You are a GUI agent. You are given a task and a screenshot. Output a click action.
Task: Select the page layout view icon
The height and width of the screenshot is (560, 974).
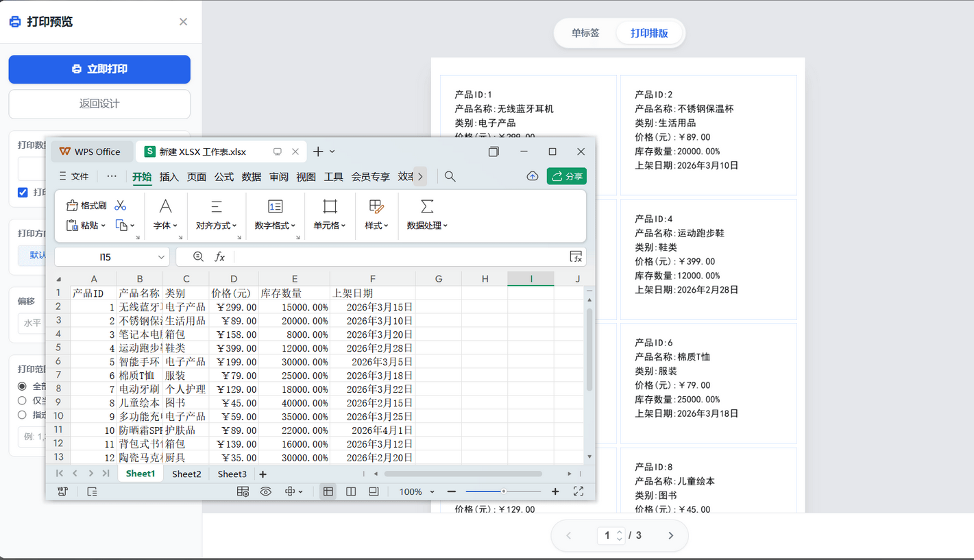[374, 491]
